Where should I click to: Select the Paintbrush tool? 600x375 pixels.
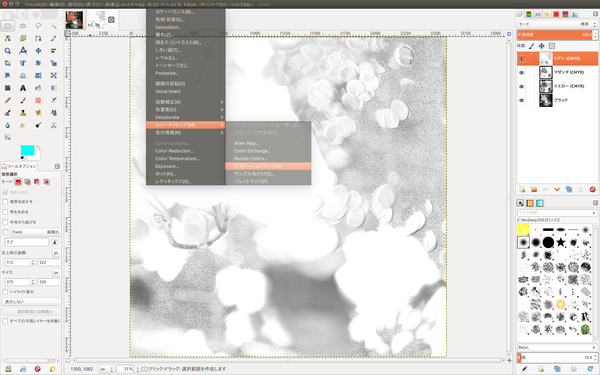click(x=23, y=100)
